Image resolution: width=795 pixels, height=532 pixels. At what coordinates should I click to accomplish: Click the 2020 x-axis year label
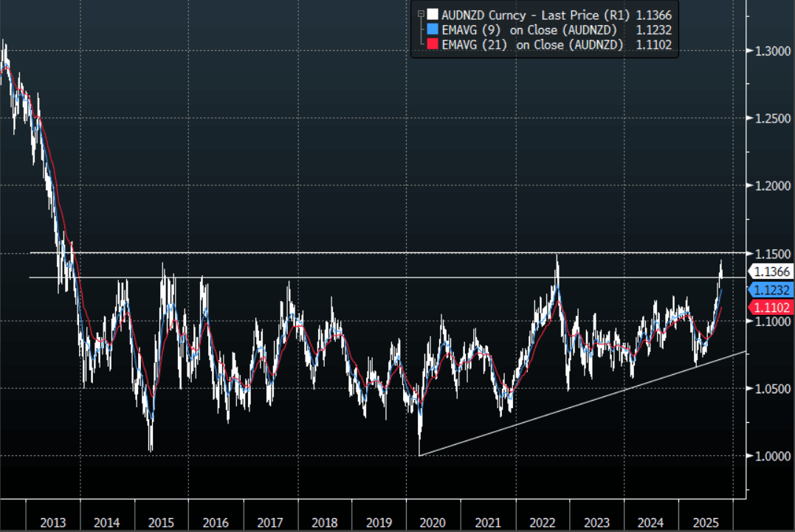tap(433, 522)
